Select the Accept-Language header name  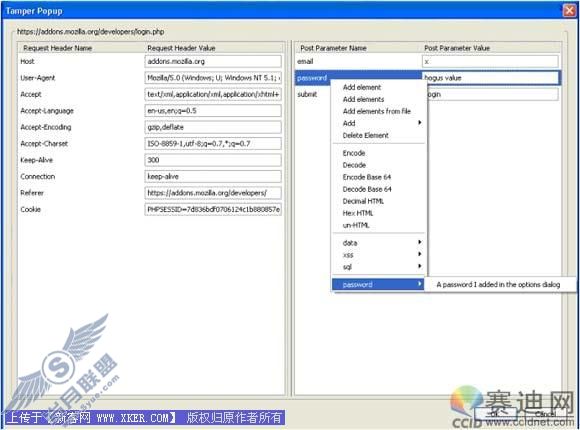click(x=47, y=111)
